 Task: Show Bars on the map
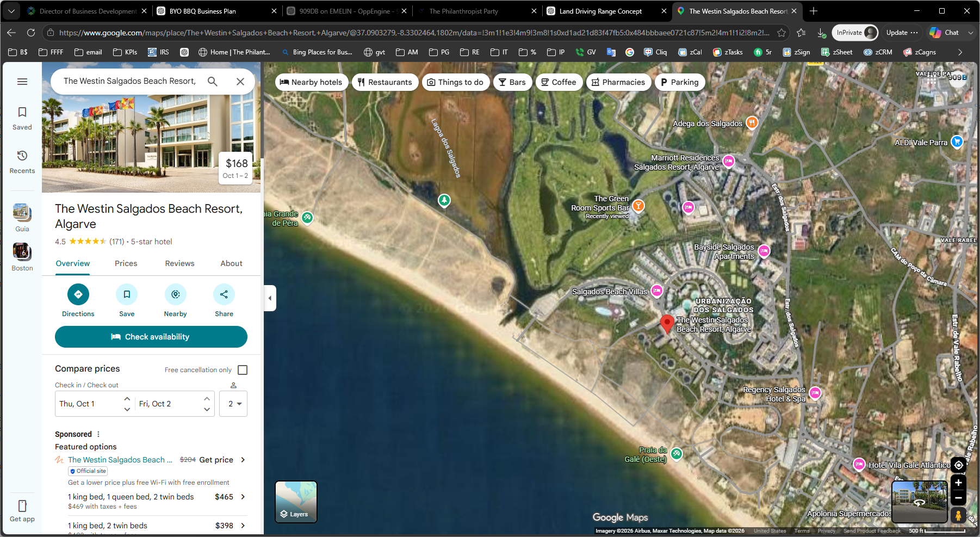coord(512,82)
